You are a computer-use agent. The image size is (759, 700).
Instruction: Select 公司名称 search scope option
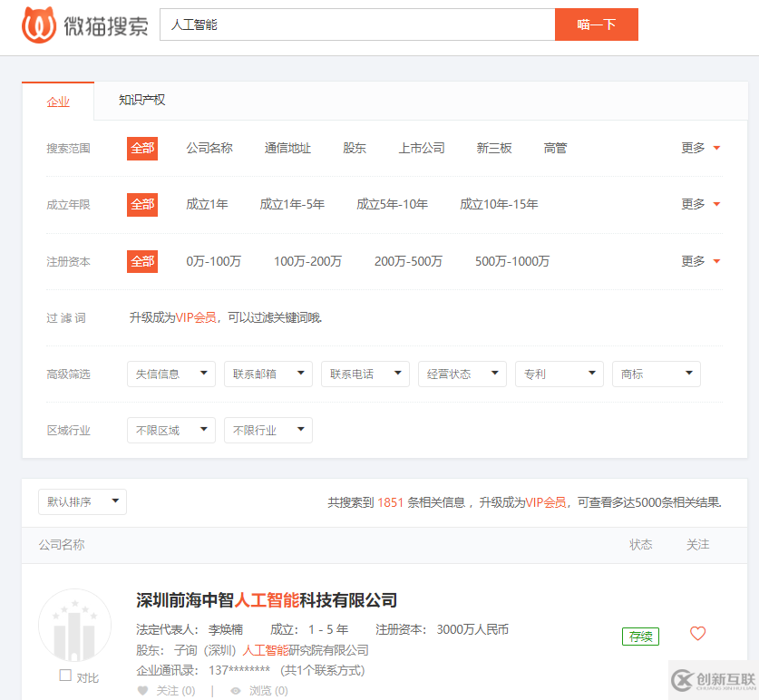pos(209,148)
